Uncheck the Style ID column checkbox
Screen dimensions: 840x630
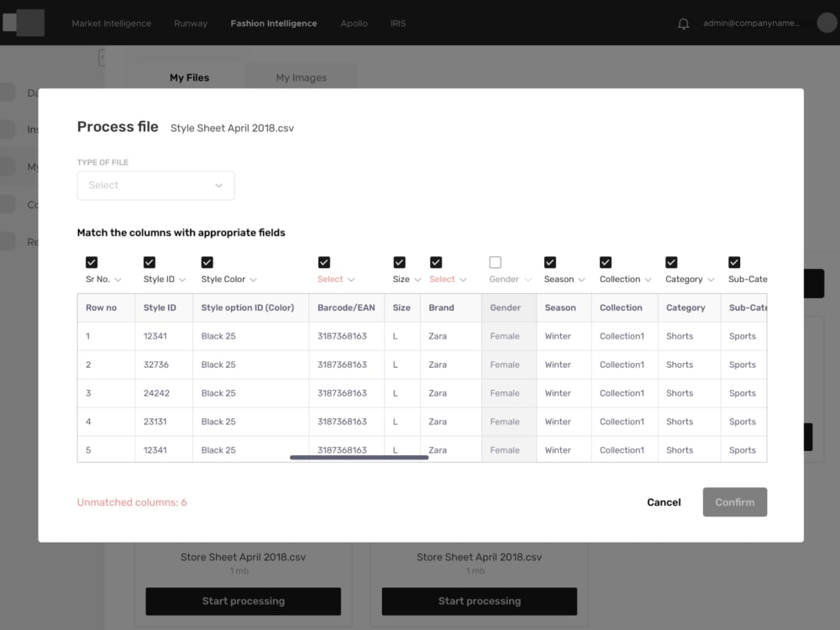[x=150, y=262]
